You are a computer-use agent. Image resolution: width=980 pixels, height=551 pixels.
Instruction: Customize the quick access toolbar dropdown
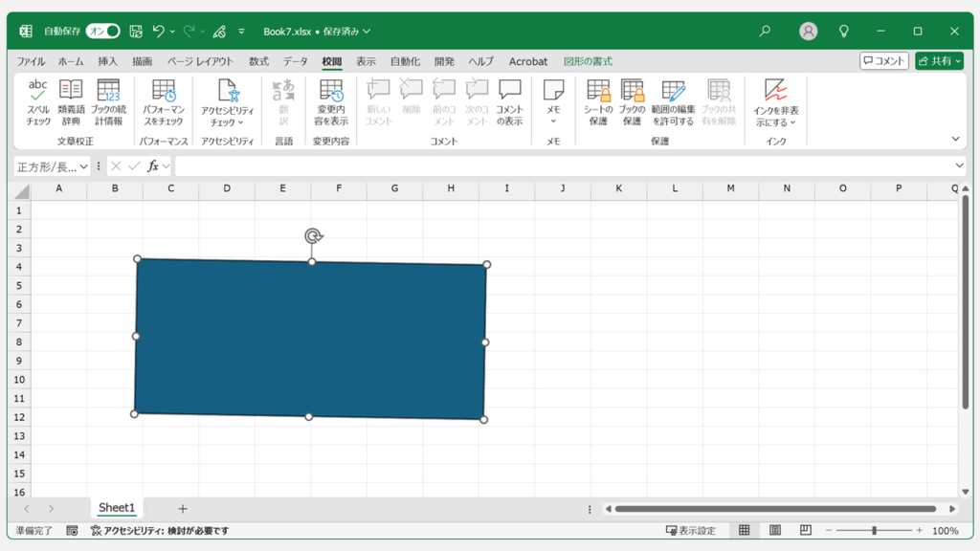click(241, 32)
